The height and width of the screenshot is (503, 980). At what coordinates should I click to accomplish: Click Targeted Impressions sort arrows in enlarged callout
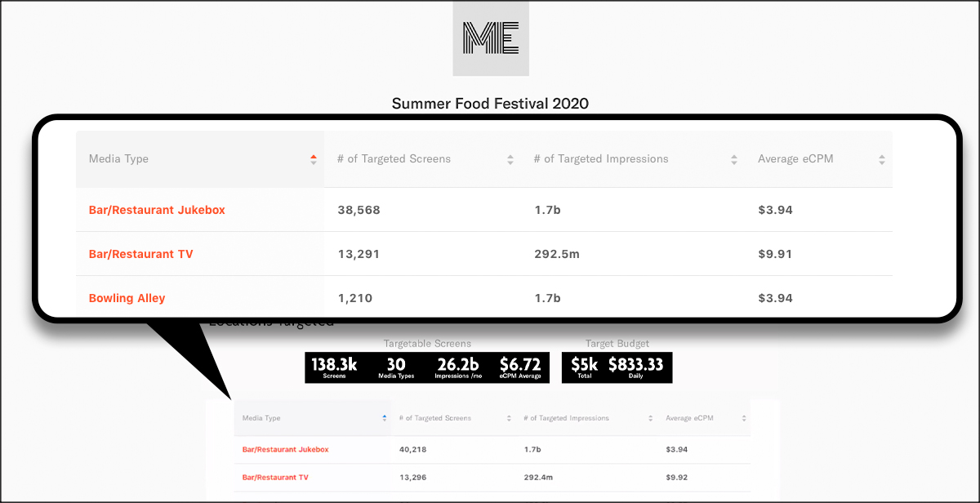pyautogui.click(x=735, y=159)
